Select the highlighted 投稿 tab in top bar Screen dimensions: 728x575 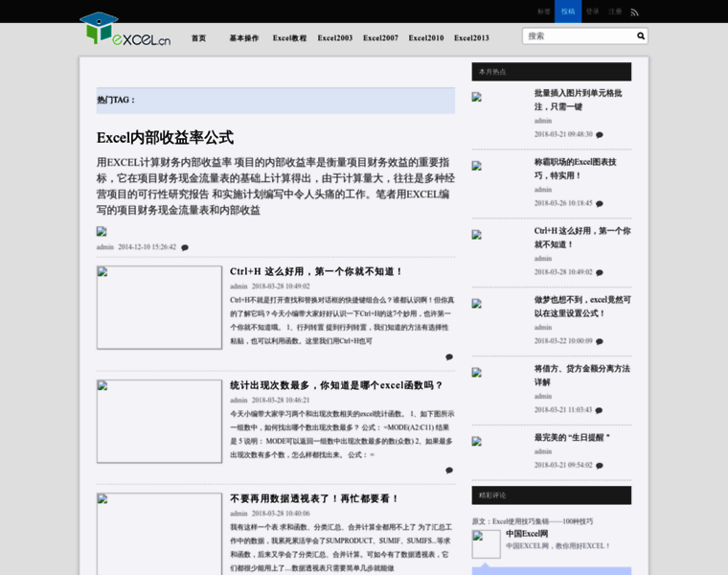point(568,11)
